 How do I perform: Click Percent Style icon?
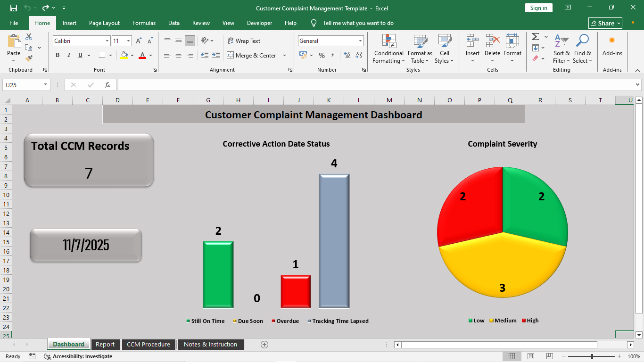tap(322, 55)
